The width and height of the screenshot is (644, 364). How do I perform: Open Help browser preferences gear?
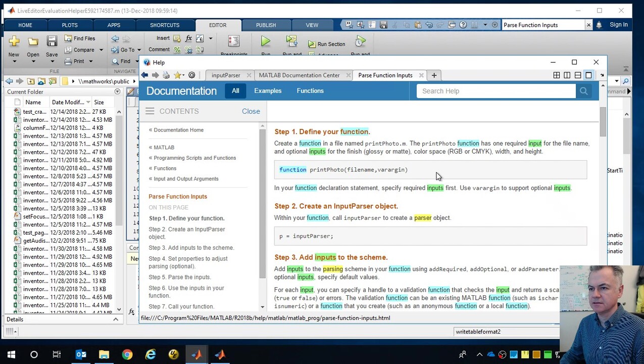pos(191,75)
